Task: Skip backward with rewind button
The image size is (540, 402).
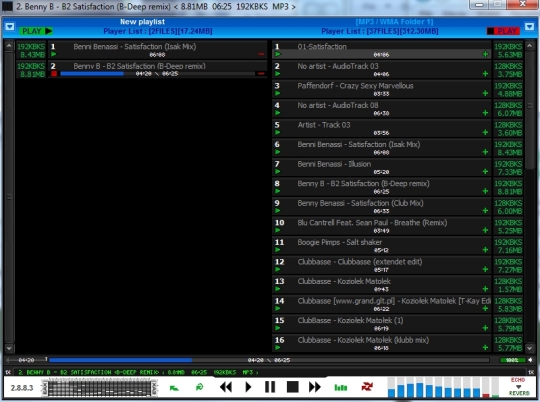Action: click(226, 387)
